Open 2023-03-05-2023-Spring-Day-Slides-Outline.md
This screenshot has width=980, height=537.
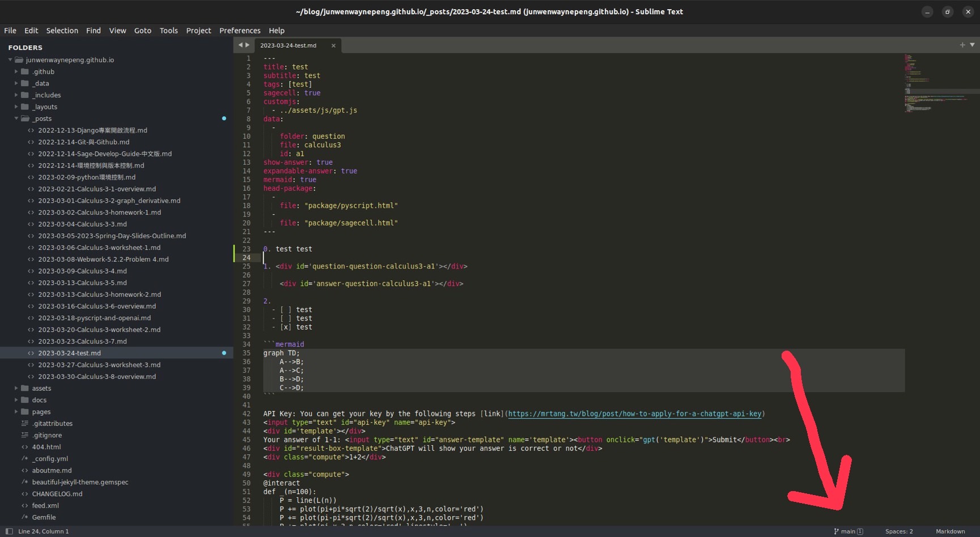[112, 236]
